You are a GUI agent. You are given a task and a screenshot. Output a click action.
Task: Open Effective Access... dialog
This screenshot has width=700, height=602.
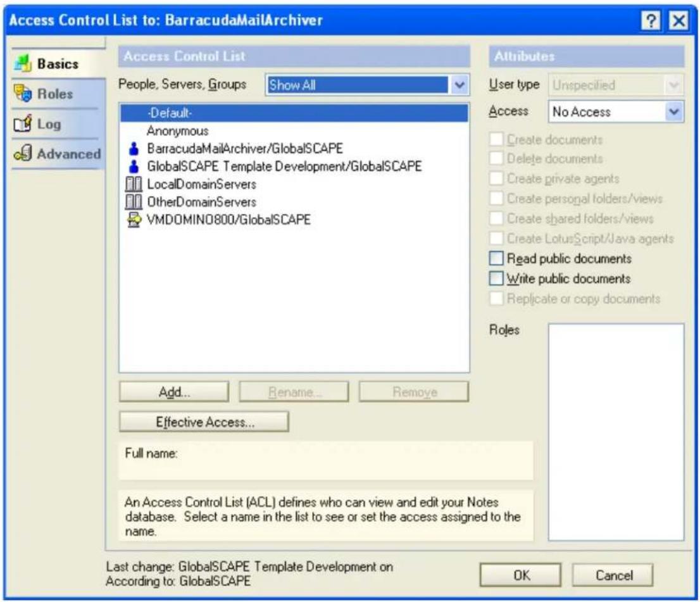point(204,422)
